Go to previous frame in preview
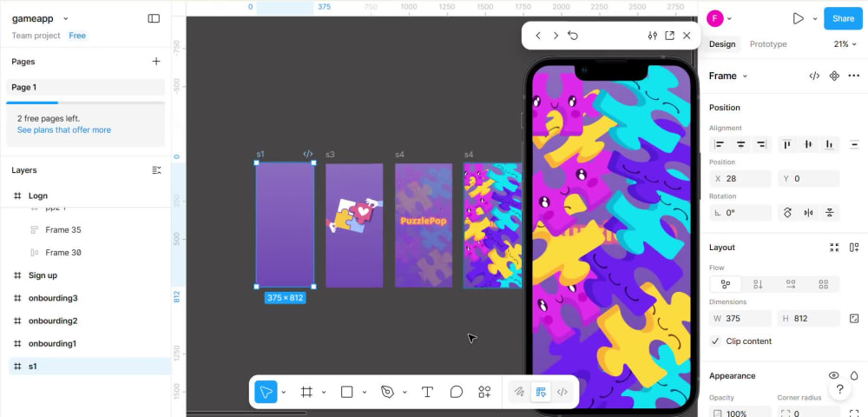Screen dimensions: 868x417 point(537,36)
